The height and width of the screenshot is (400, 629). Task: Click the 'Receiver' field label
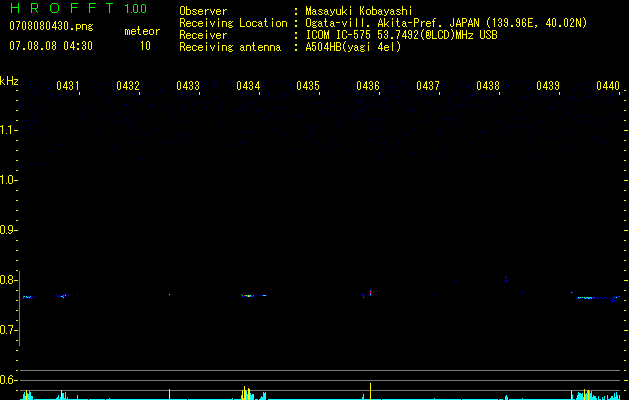pos(203,35)
